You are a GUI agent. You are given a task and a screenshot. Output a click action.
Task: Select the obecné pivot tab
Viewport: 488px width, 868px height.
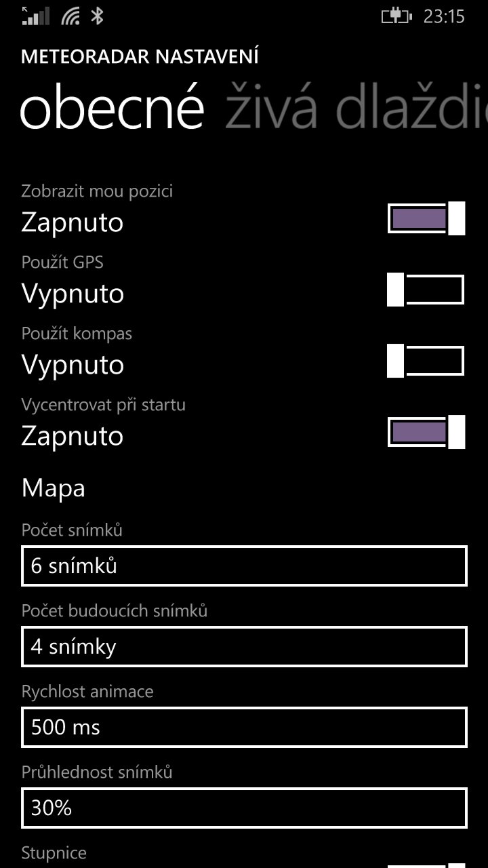[x=113, y=107]
